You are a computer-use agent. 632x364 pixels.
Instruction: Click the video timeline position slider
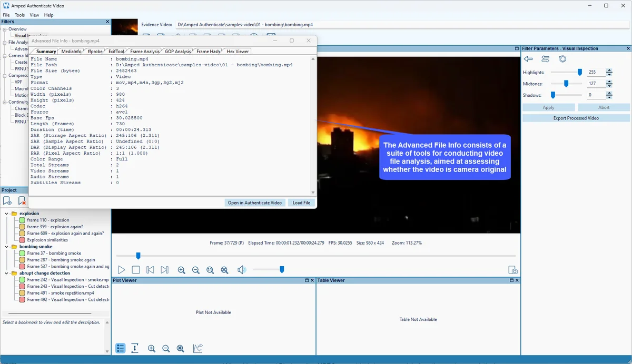(138, 256)
